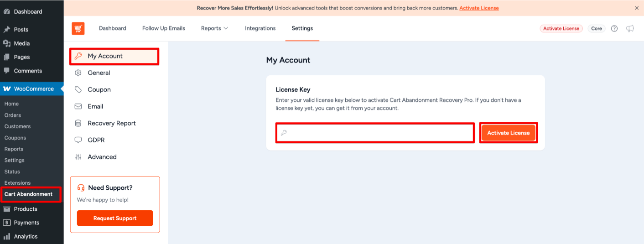Open WooCommerce Orders in admin sidebar
Viewport: 644px width, 244px height.
click(x=13, y=115)
